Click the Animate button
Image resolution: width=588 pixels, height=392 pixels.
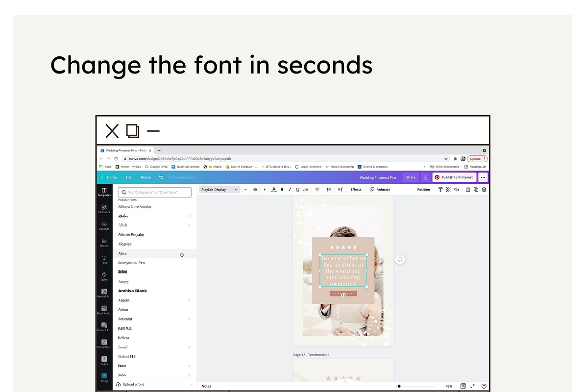(380, 190)
